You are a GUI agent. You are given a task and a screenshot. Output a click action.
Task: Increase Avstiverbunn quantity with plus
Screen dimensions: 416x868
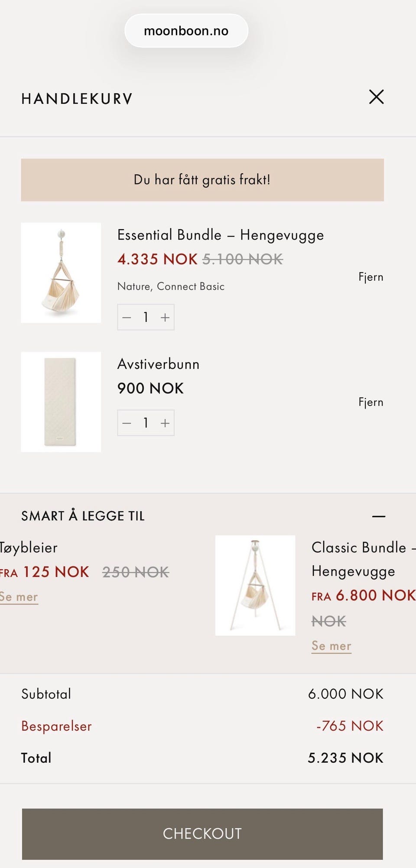[165, 423]
